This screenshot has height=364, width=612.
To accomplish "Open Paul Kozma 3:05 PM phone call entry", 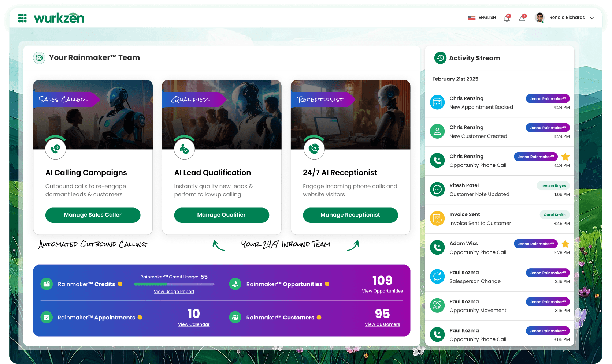I will coord(500,335).
